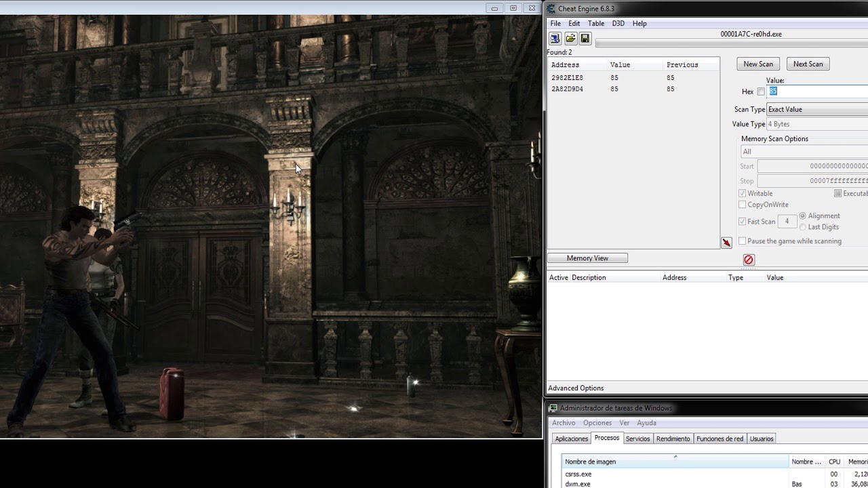Enable Pause the game while scanning
868x488 pixels.
click(x=742, y=241)
